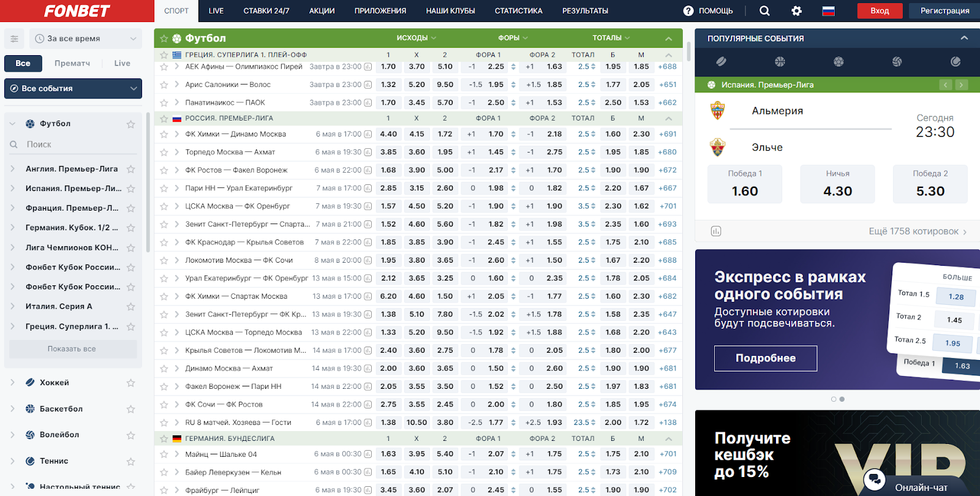This screenshot has height=496, width=980.
Task: Open the ФОРЫ column dropdown
Action: pyautogui.click(x=513, y=38)
